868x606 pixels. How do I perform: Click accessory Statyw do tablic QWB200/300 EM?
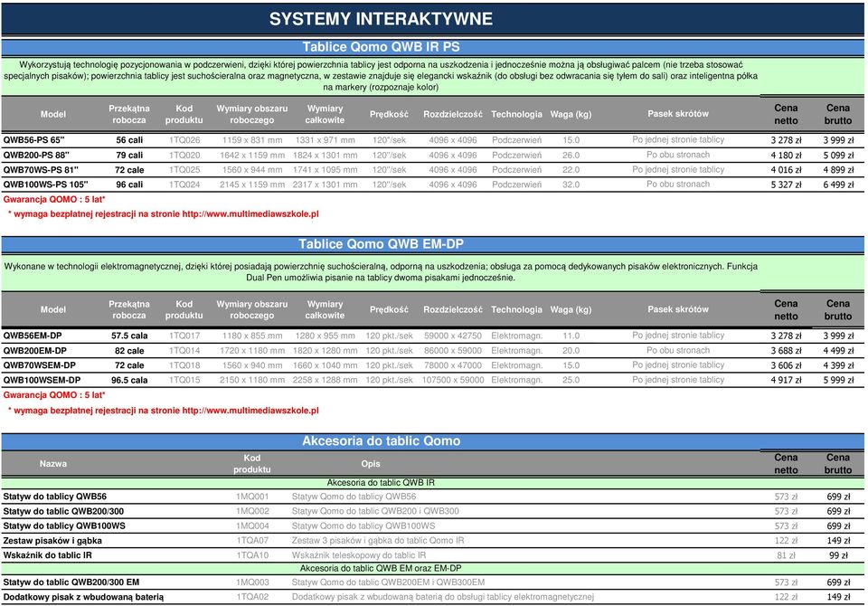click(71, 582)
